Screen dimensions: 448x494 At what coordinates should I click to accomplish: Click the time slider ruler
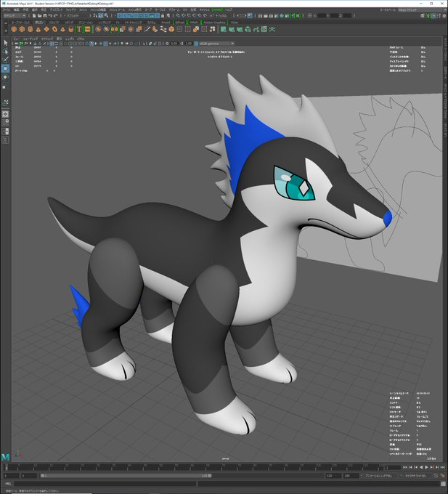[192, 467]
